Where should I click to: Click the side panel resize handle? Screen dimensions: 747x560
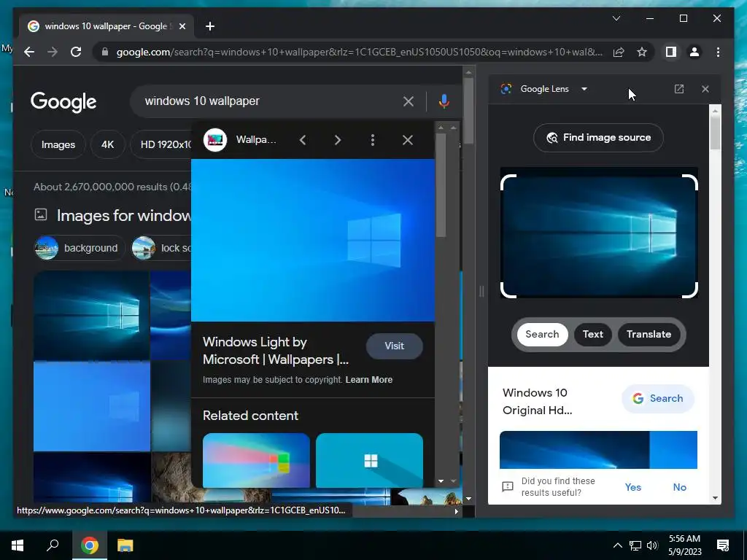pos(481,291)
